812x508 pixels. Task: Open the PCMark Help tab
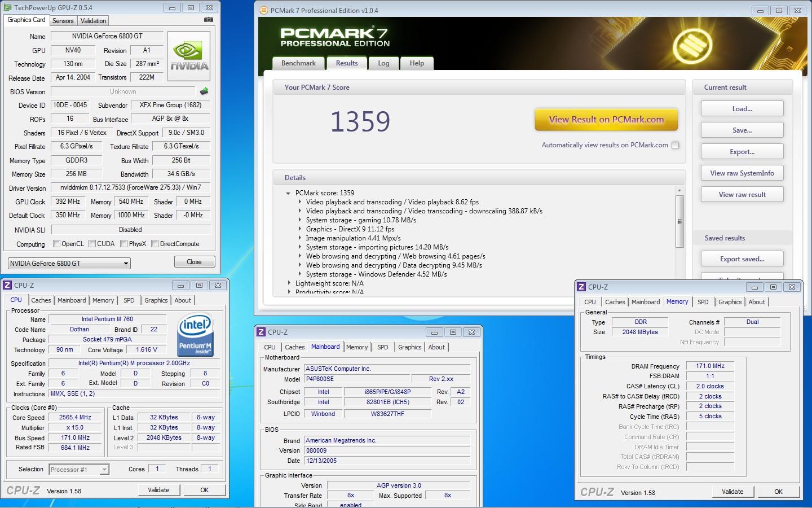(417, 63)
